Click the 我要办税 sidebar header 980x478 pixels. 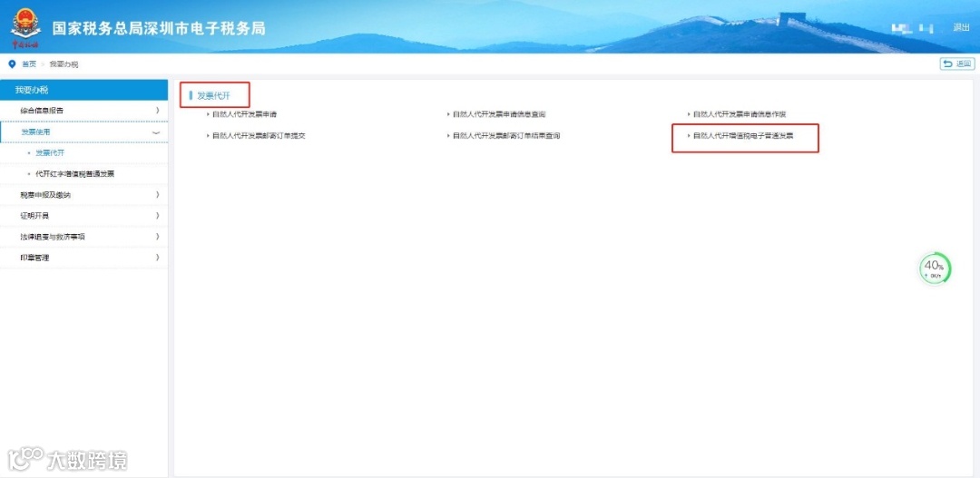point(83,90)
